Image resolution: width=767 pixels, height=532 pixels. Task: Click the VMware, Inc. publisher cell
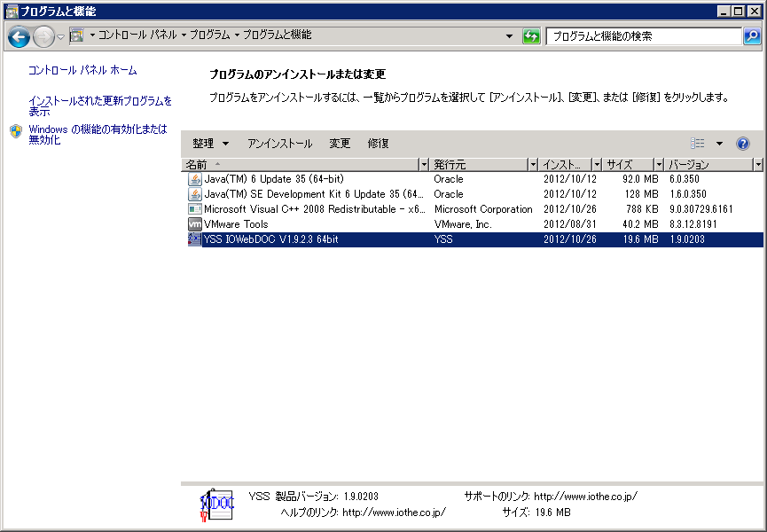tap(463, 224)
